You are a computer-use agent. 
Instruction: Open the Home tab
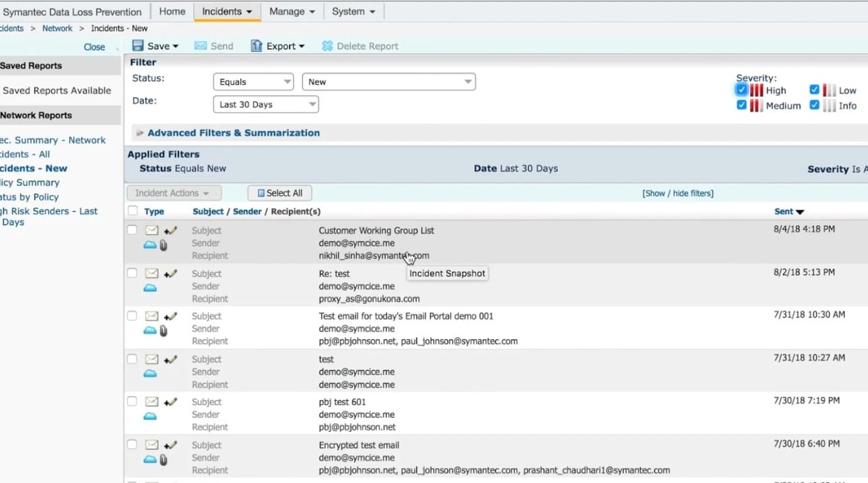tap(172, 11)
